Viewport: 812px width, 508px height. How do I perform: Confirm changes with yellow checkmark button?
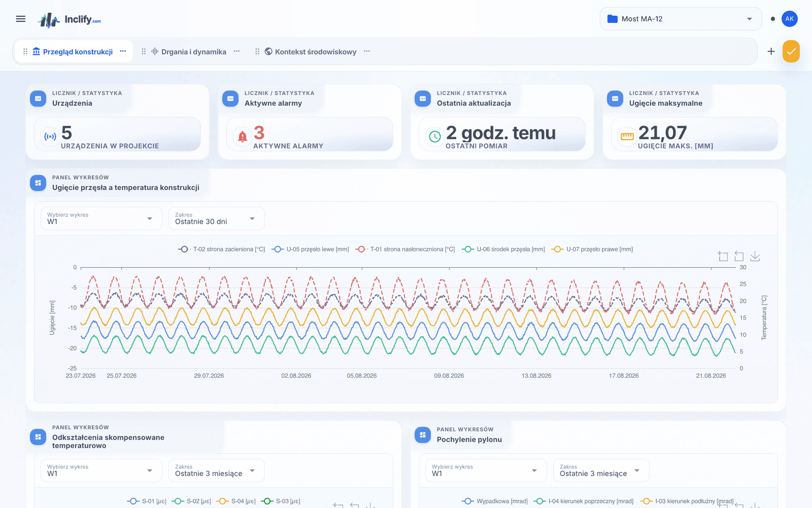(791, 51)
